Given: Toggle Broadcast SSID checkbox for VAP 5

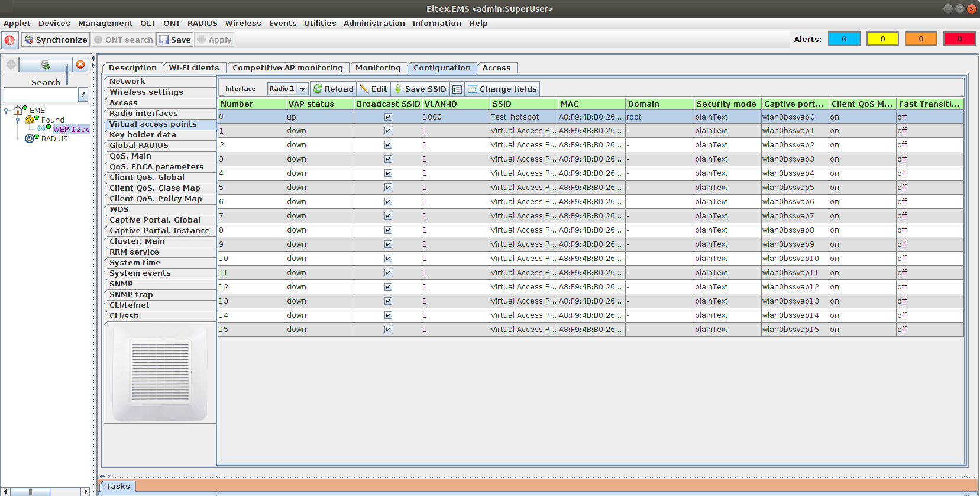Looking at the screenshot, I should click(x=388, y=188).
